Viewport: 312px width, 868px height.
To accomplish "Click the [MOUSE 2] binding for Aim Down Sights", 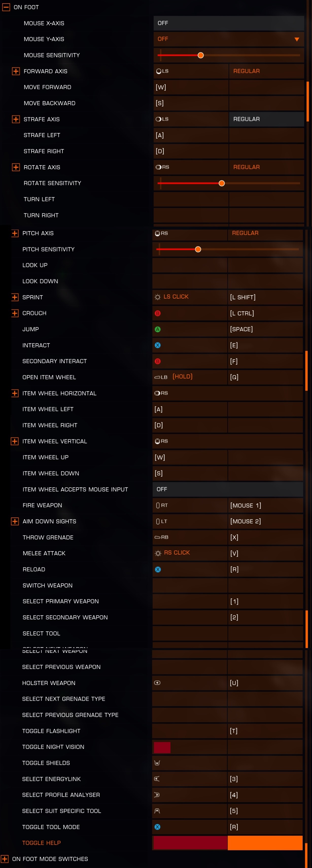I will point(246,521).
